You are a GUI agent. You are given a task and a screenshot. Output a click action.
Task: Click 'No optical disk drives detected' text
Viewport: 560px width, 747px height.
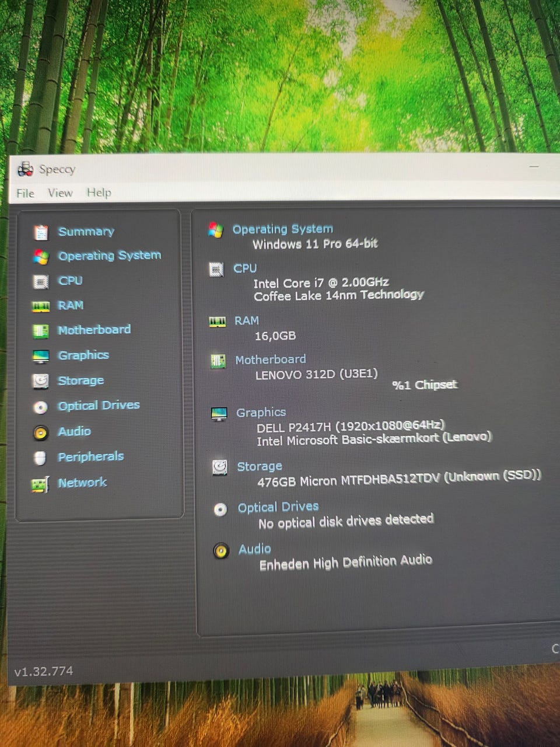(346, 521)
